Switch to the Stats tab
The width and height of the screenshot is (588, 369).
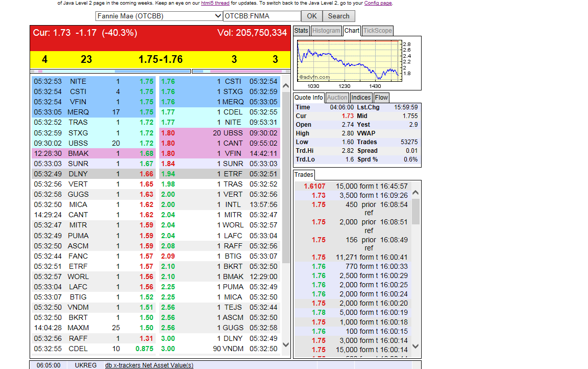[x=301, y=31]
